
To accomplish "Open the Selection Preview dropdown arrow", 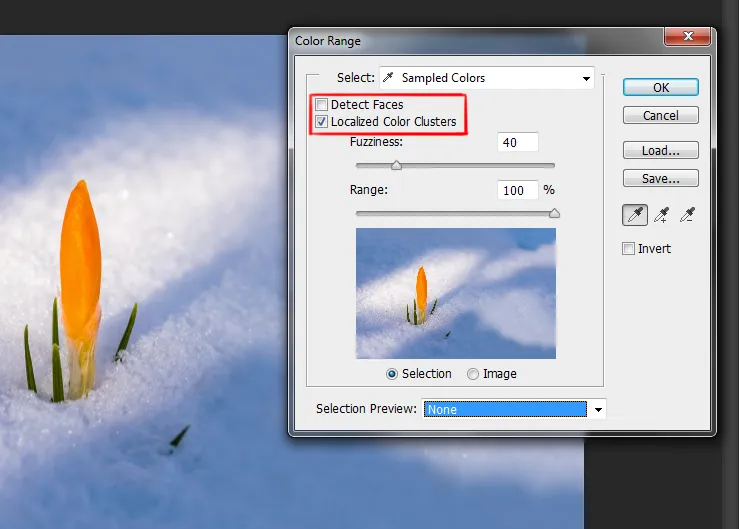I will (x=598, y=409).
